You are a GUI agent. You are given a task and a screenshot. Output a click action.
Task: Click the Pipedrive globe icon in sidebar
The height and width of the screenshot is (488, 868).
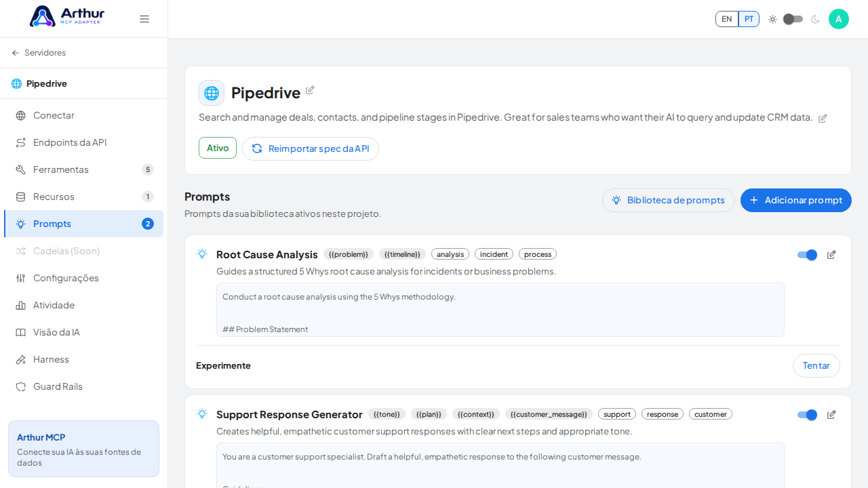click(16, 83)
